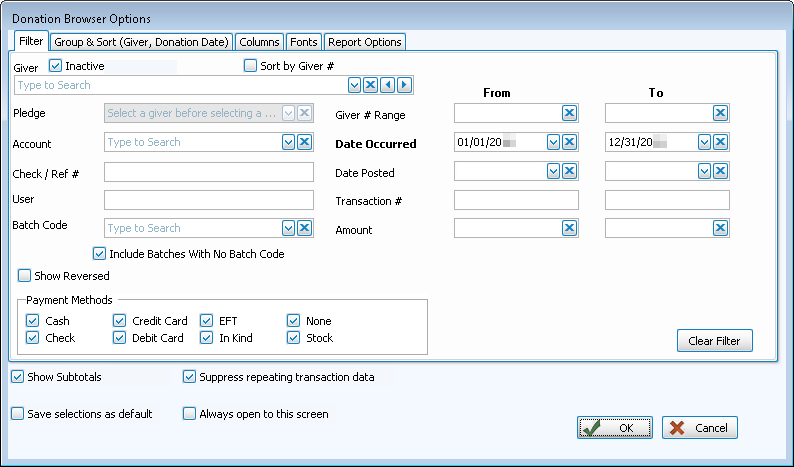Go to previous giver with left arrow
The image size is (794, 467).
tap(388, 85)
